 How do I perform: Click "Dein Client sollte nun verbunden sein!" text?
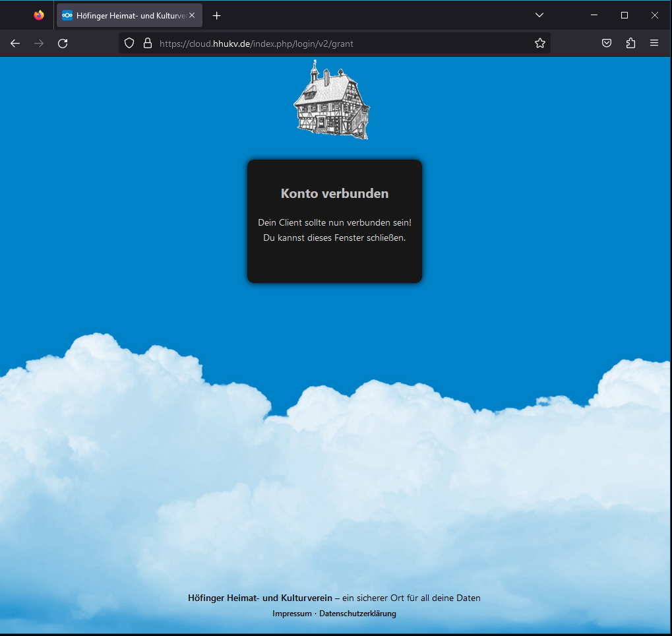pyautogui.click(x=334, y=222)
